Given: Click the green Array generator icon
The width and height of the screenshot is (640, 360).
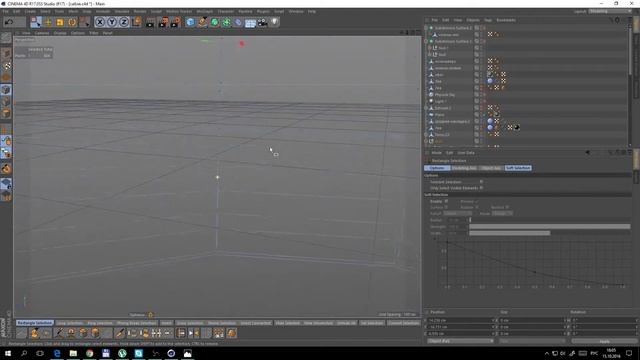Looking at the screenshot, I should tap(226, 22).
